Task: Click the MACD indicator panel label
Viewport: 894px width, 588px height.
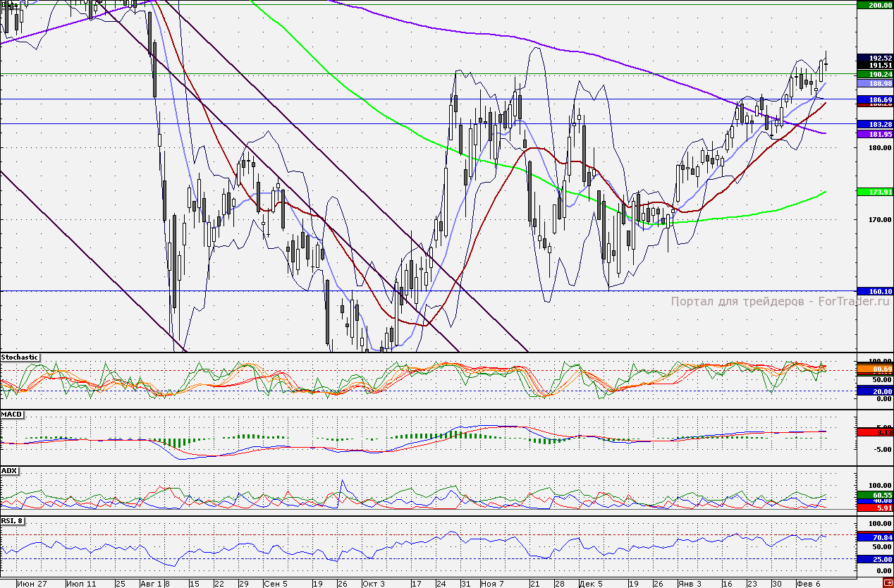Action: coord(11,414)
